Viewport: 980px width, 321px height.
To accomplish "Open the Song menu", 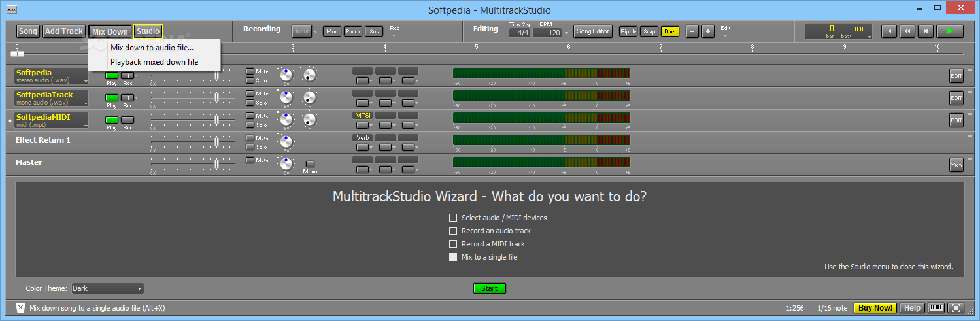I will coord(27,31).
